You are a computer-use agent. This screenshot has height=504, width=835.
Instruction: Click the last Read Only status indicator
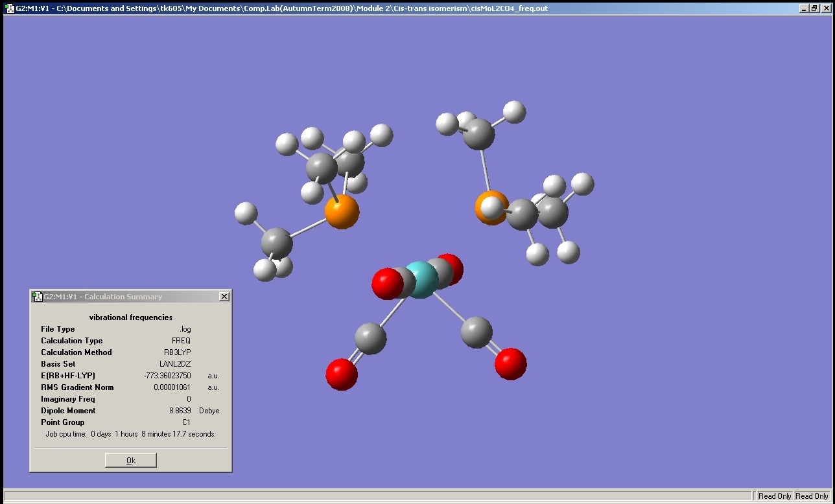812,496
